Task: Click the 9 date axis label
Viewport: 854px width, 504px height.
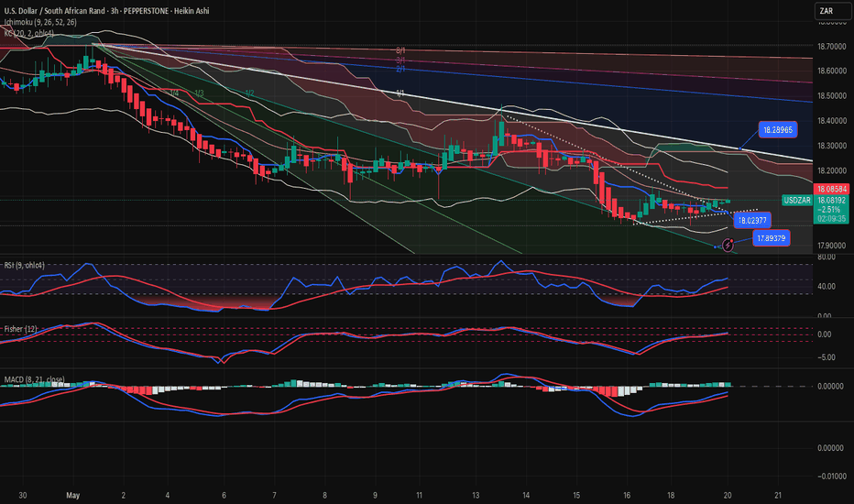Action: [376, 495]
